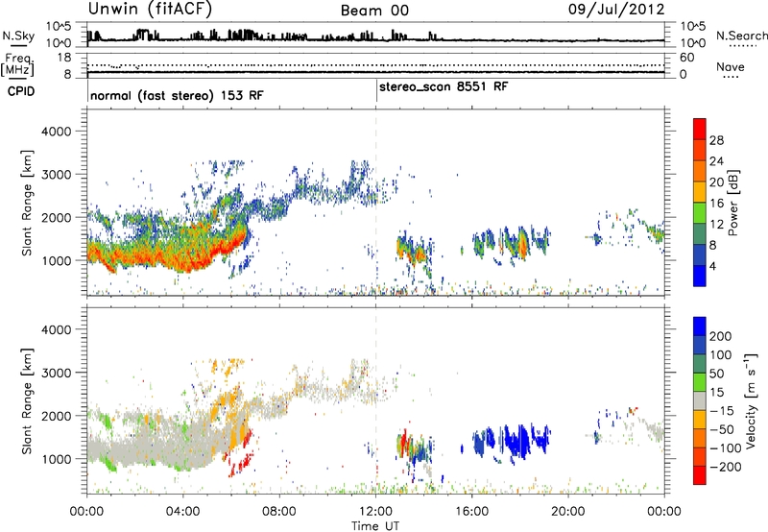
Task: Click the date '09/Jul/2012'
Action: (x=616, y=10)
